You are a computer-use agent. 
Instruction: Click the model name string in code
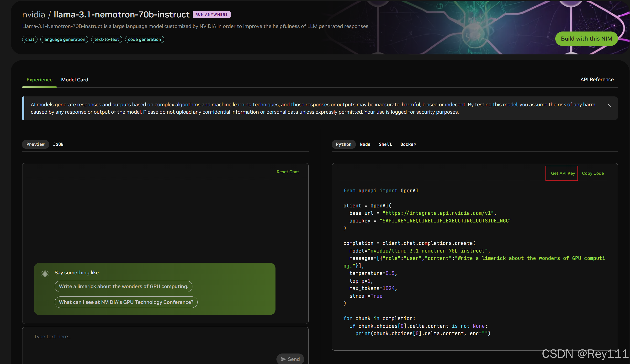pyautogui.click(x=428, y=251)
